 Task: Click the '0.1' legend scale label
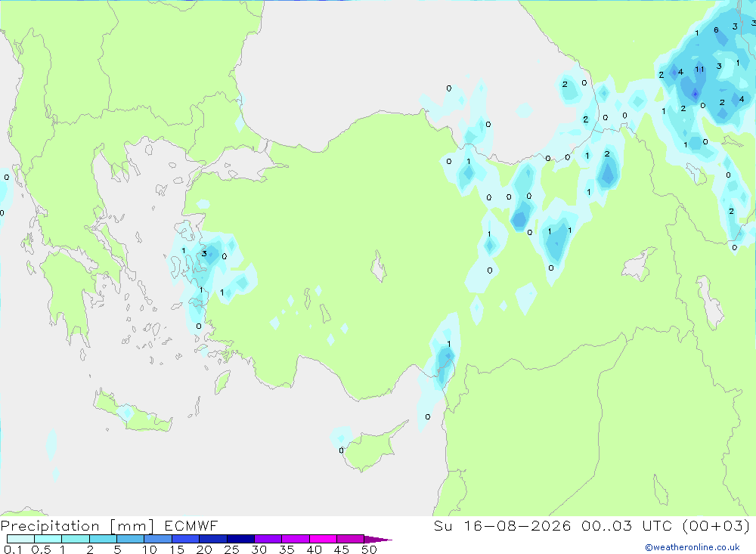pos(13,549)
